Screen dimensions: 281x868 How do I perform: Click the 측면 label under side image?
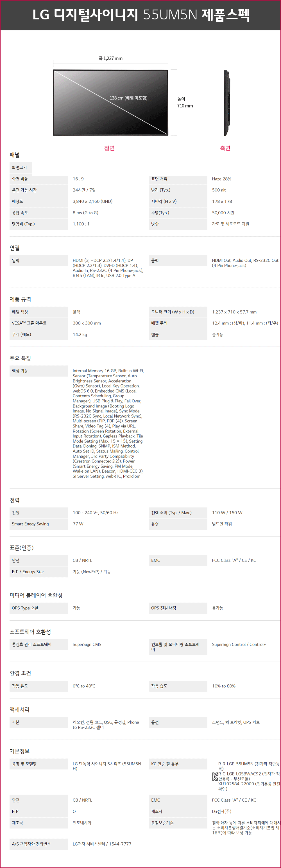225,148
